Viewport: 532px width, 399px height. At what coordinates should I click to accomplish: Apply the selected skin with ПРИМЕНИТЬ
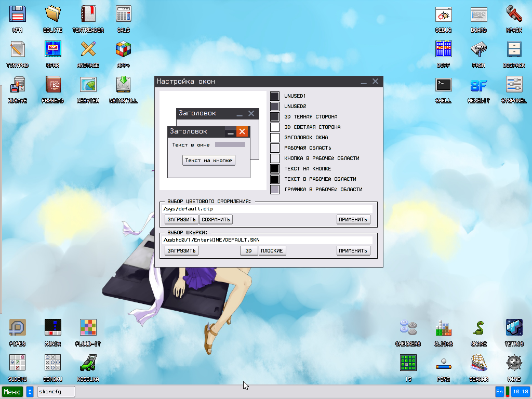pyautogui.click(x=353, y=250)
